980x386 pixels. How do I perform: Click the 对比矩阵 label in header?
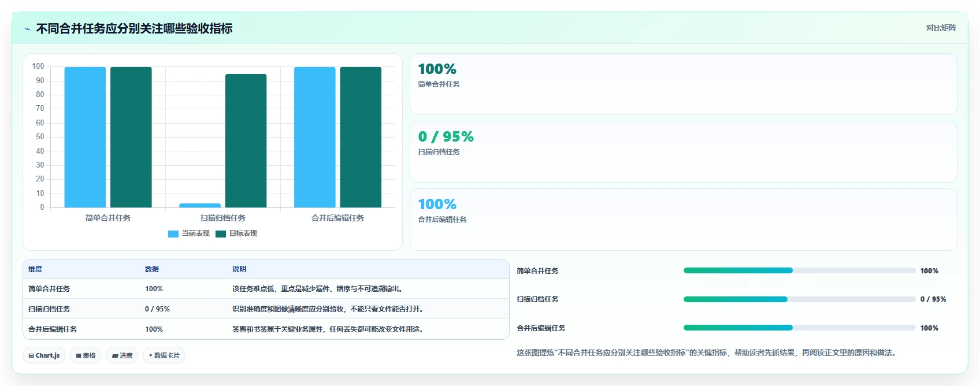(941, 28)
